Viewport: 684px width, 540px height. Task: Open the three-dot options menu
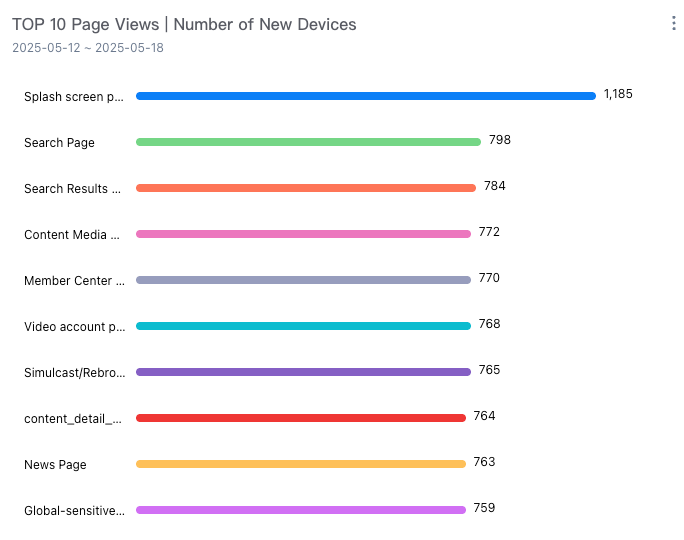click(x=674, y=24)
